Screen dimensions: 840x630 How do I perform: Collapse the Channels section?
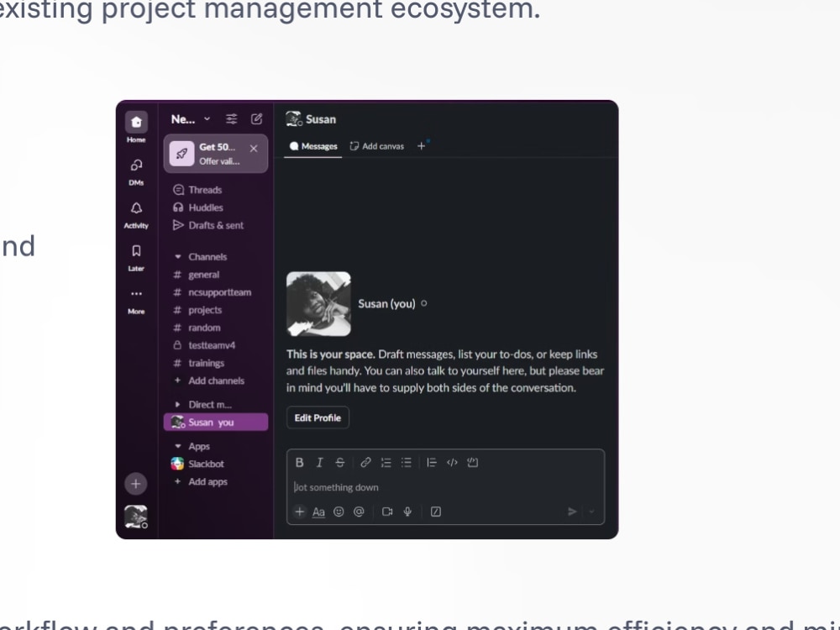[178, 256]
